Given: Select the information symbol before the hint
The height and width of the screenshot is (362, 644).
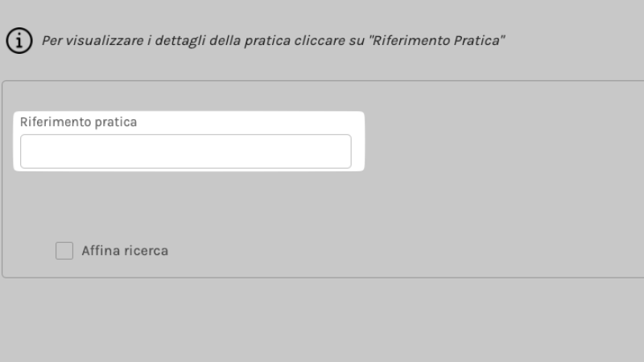Looking at the screenshot, I should coord(19,41).
